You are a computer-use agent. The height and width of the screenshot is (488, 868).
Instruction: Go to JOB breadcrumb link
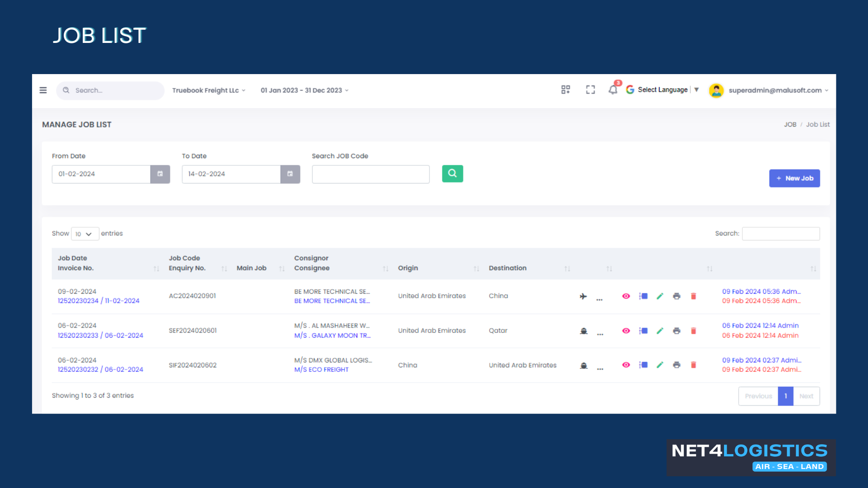click(x=790, y=125)
